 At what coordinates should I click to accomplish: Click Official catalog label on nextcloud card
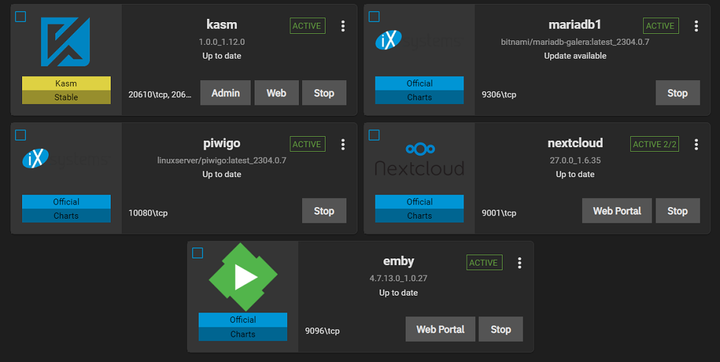pos(419,202)
